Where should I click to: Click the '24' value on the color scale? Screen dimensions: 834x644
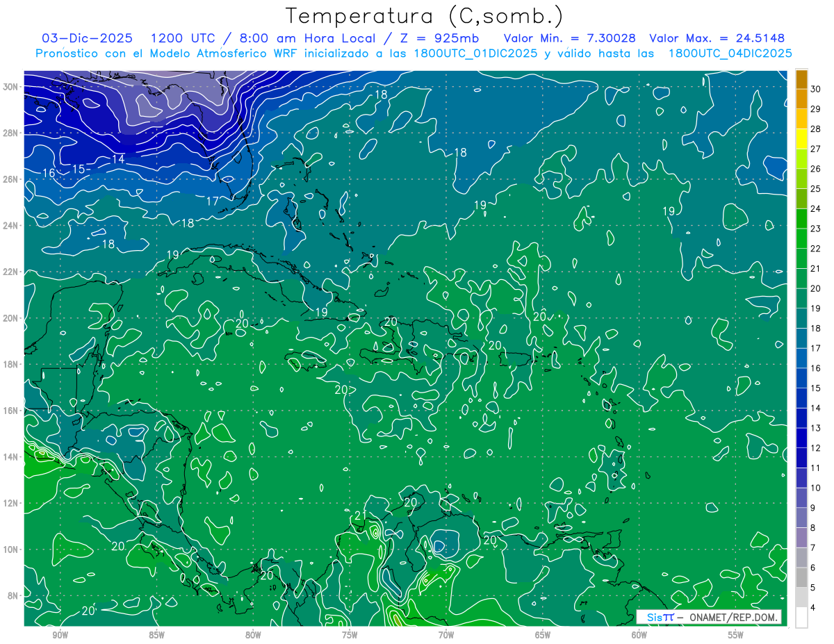[816, 208]
